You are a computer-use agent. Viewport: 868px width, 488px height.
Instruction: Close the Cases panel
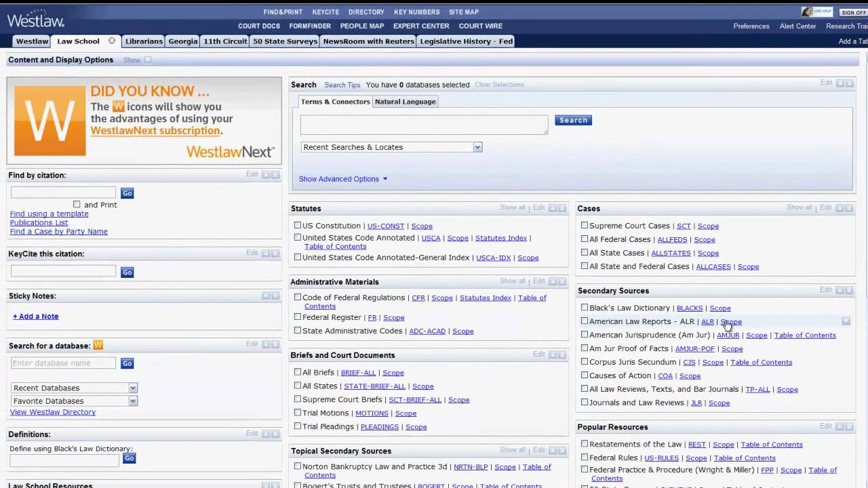[x=849, y=208]
